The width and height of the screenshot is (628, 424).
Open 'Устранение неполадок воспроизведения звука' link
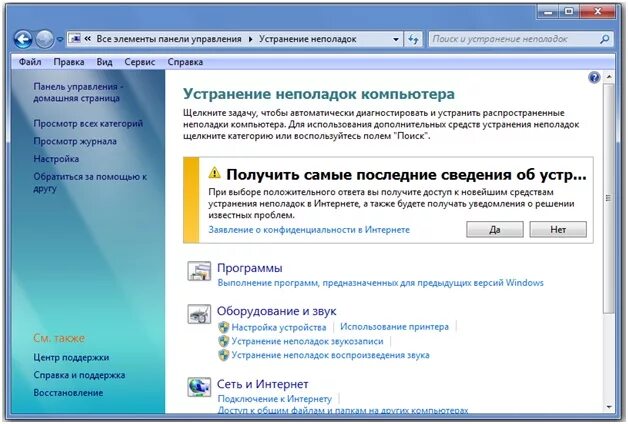330,355
